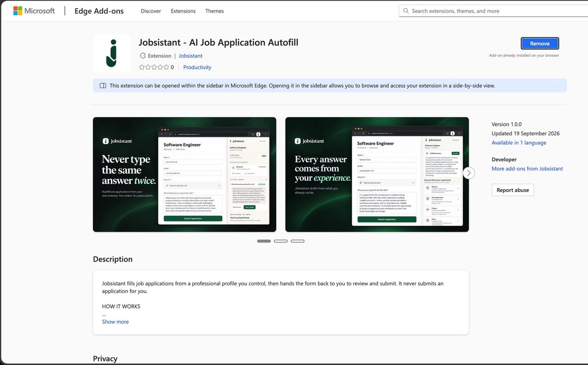Image resolution: width=588 pixels, height=365 pixels.
Task: Click the rating count '0'
Action: click(172, 67)
